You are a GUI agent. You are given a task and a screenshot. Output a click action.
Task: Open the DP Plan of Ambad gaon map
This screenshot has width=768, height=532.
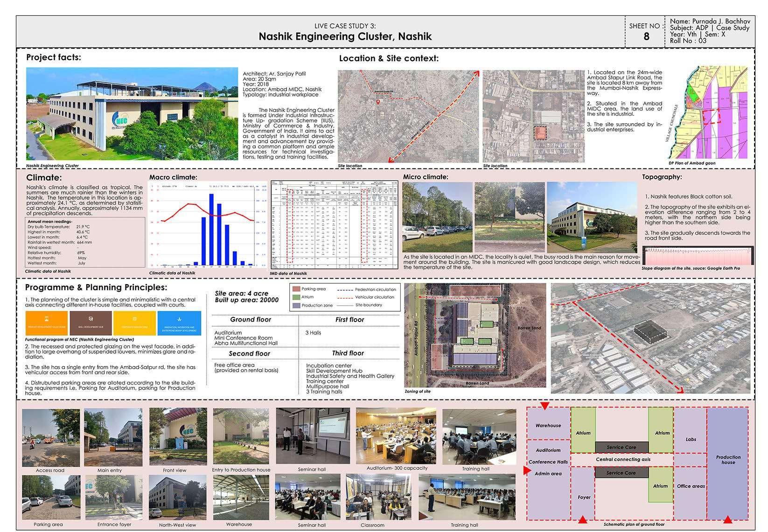tap(707, 112)
